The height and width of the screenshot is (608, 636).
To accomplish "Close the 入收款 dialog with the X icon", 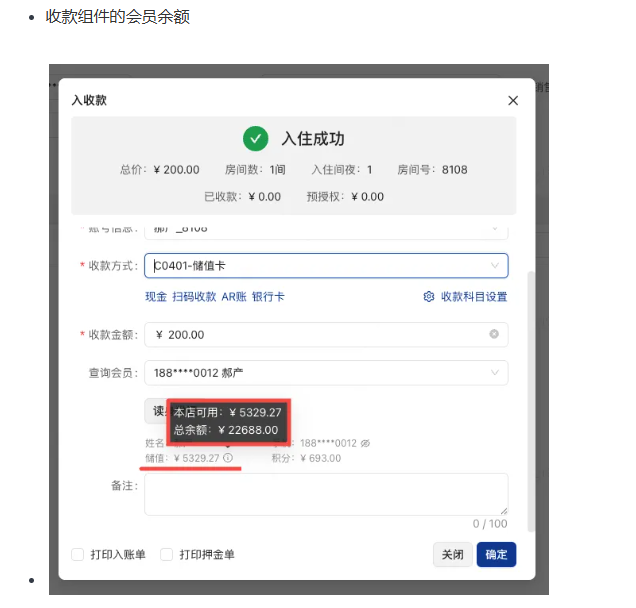I will (x=513, y=101).
